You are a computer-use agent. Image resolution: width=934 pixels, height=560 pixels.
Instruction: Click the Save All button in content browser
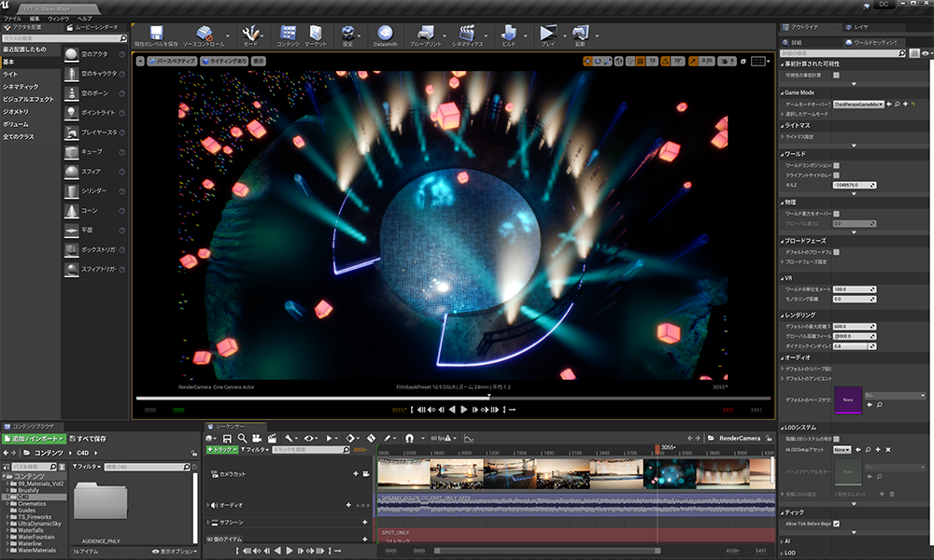pyautogui.click(x=87, y=438)
